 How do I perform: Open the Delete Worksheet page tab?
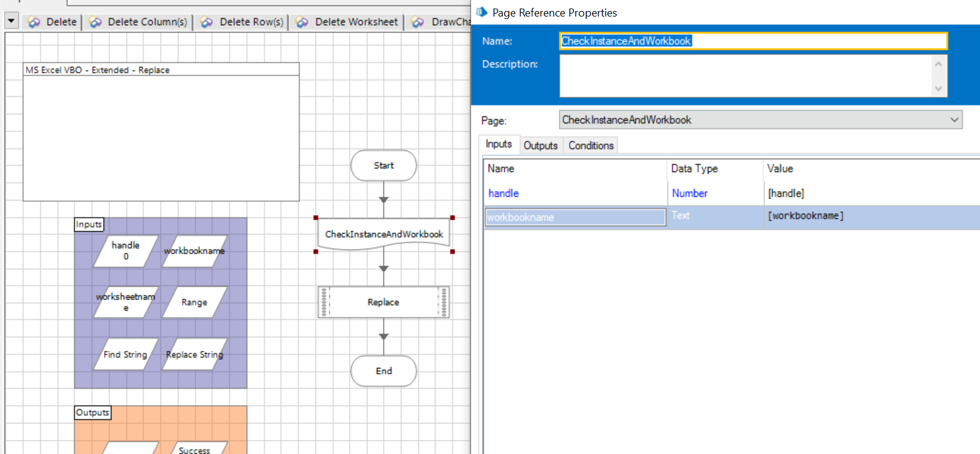tap(356, 22)
